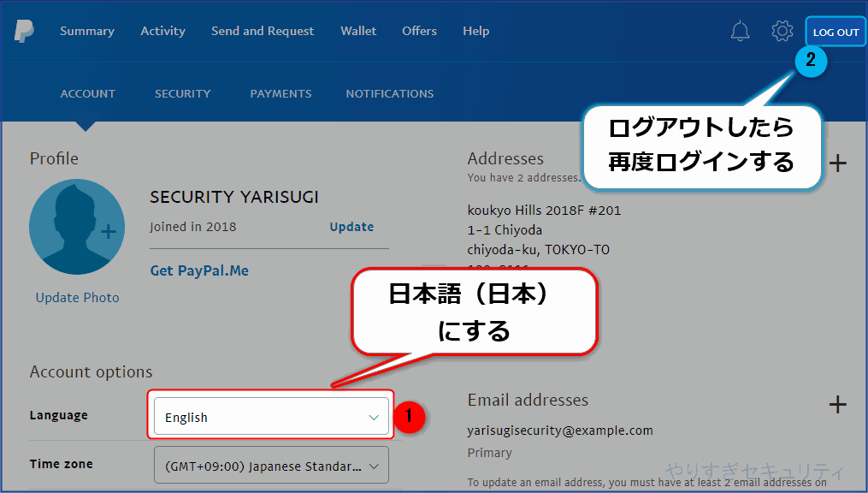
Task: Click the Joined in 2018 text
Action: [192, 227]
